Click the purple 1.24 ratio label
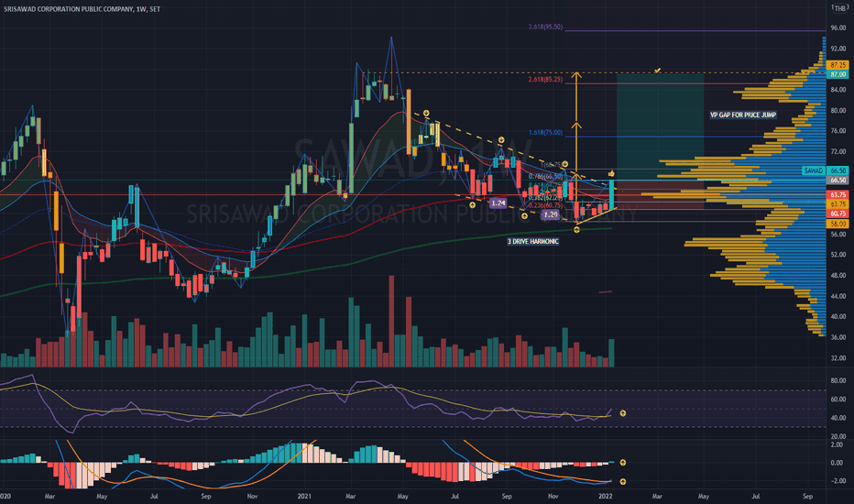The width and height of the screenshot is (854, 504). pos(498,203)
